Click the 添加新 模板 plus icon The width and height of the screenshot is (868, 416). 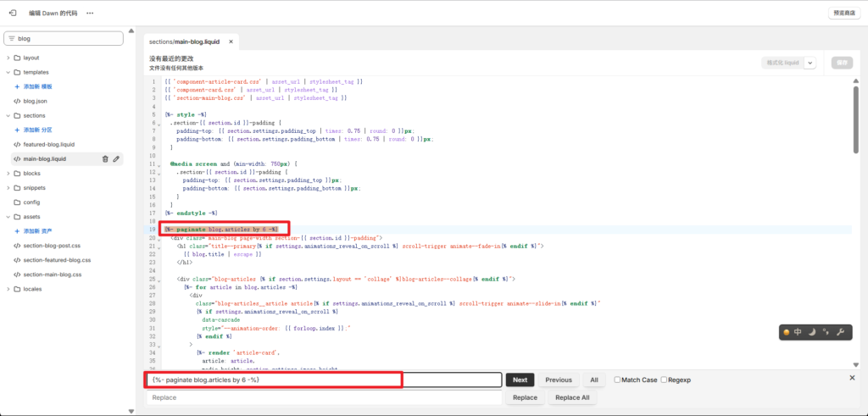pyautogui.click(x=17, y=87)
